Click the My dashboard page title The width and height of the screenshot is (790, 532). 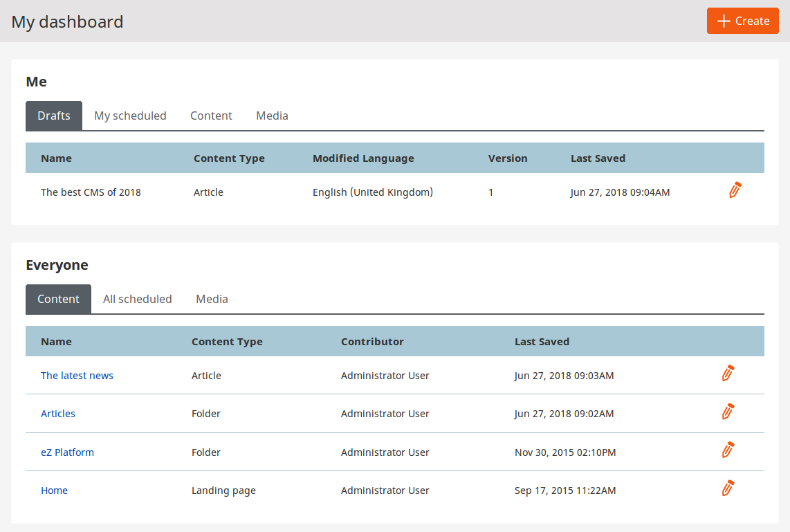coord(68,21)
